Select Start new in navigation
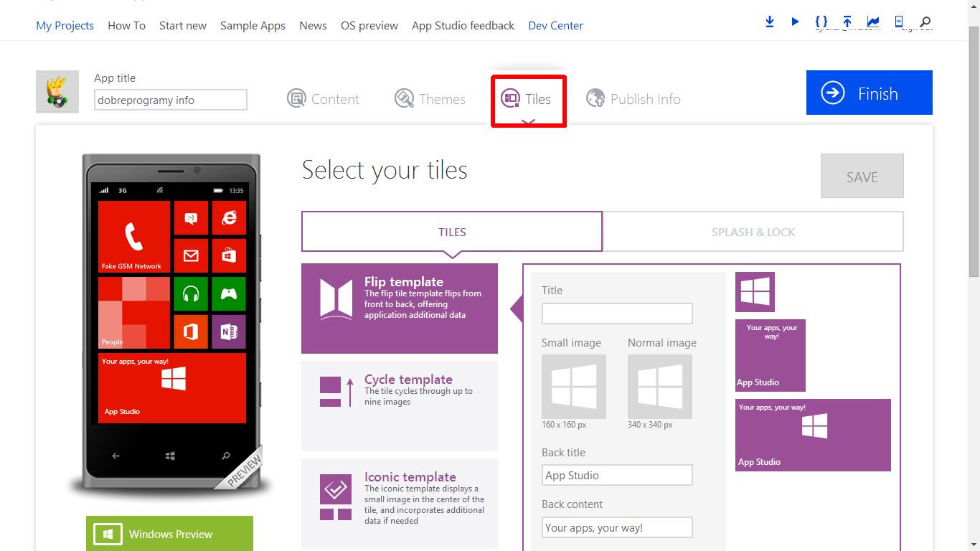The height and width of the screenshot is (551, 980). (x=183, y=25)
